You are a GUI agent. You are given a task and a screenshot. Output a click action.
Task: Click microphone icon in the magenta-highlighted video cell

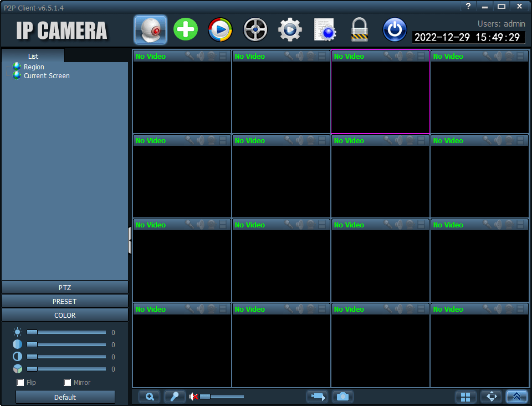point(387,56)
